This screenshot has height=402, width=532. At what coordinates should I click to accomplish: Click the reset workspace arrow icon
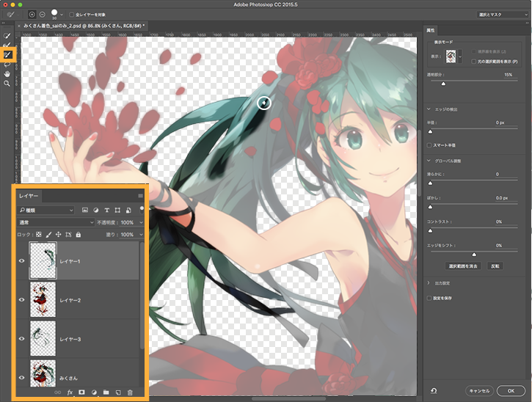click(x=434, y=391)
